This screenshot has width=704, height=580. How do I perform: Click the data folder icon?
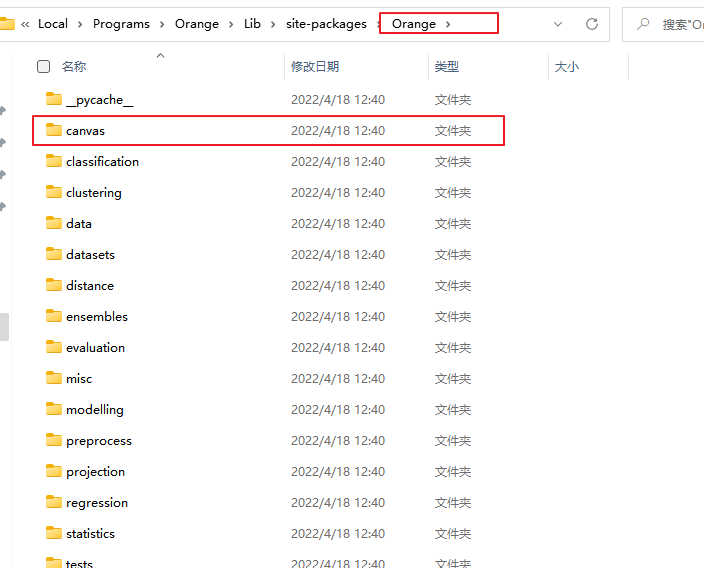53,223
